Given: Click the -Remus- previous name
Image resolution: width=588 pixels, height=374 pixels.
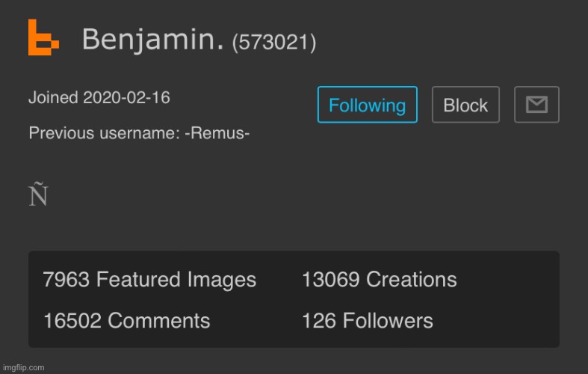Looking at the screenshot, I should [217, 133].
